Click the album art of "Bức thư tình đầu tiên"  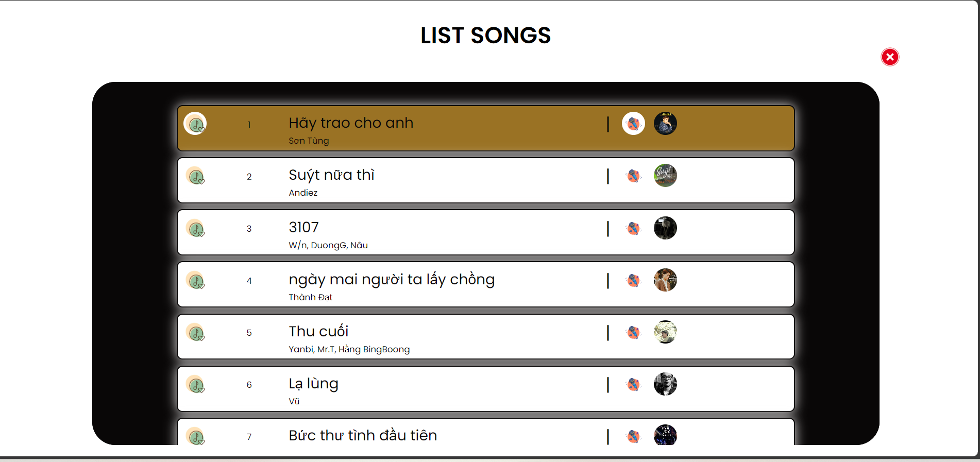tap(665, 436)
